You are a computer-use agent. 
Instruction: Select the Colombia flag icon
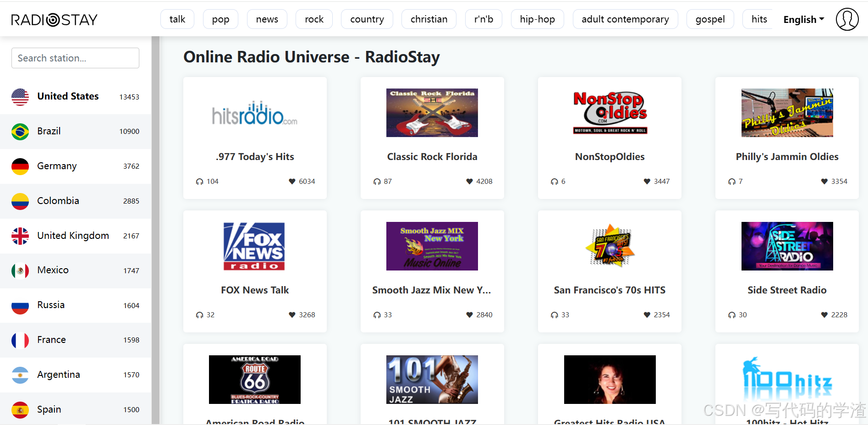[20, 201]
